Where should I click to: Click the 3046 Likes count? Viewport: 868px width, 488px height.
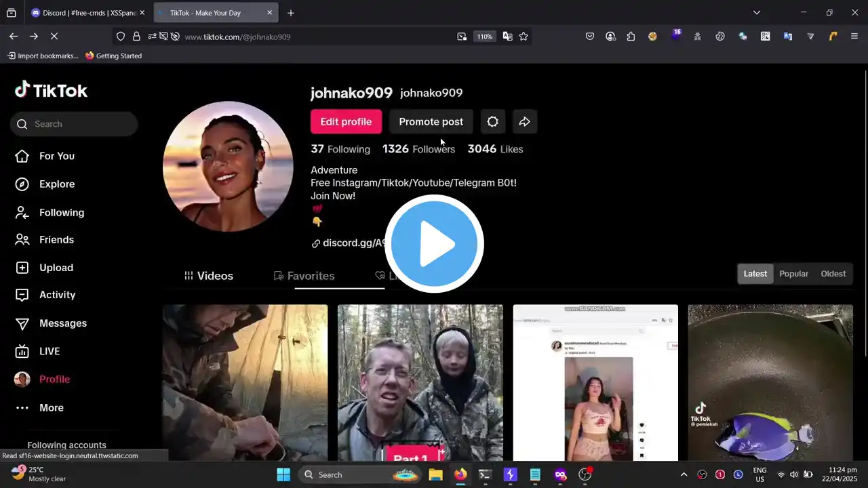(495, 149)
